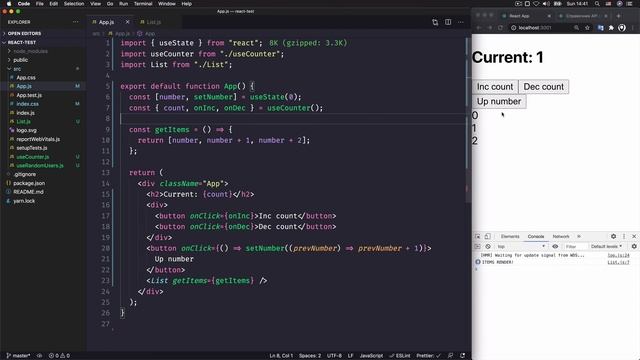Close the DevTools panel
This screenshot has width=640, height=360.
click(634, 236)
